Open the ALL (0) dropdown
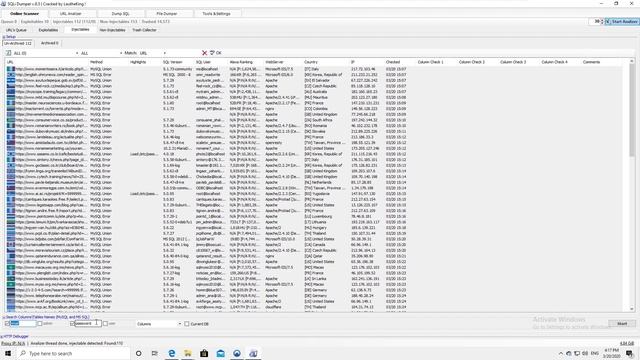Image resolution: width=640 pixels, height=360 pixels. 77,53
